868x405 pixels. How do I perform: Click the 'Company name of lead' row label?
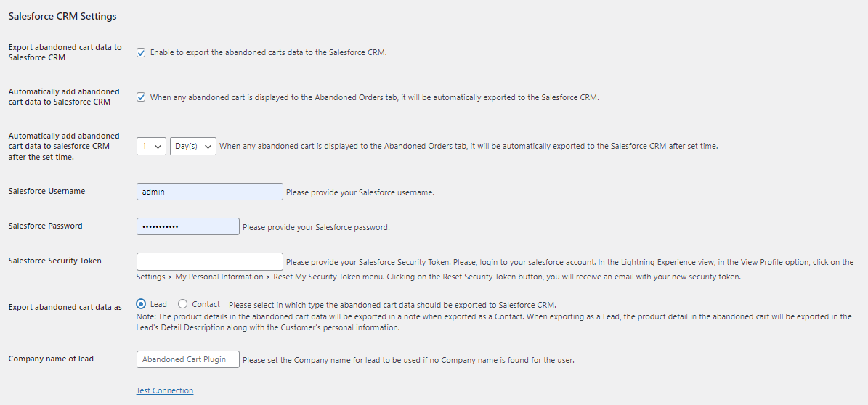pyautogui.click(x=51, y=359)
